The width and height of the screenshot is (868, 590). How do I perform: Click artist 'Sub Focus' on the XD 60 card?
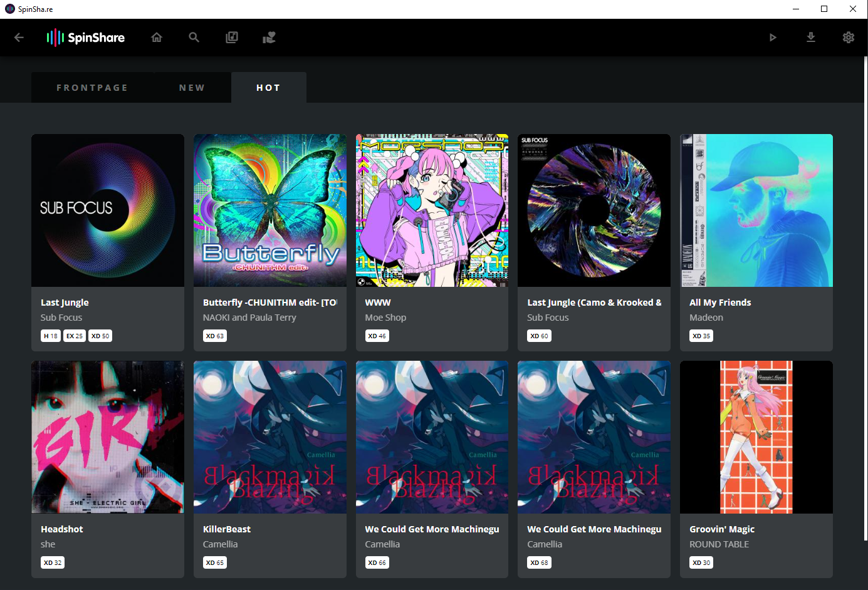coord(548,318)
